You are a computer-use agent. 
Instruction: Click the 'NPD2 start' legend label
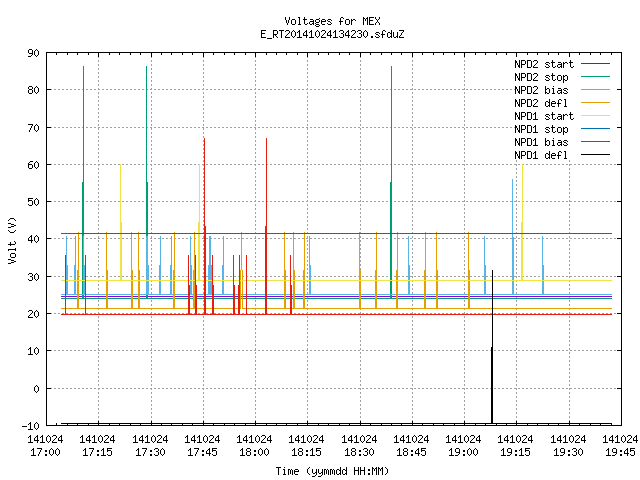pos(544,64)
